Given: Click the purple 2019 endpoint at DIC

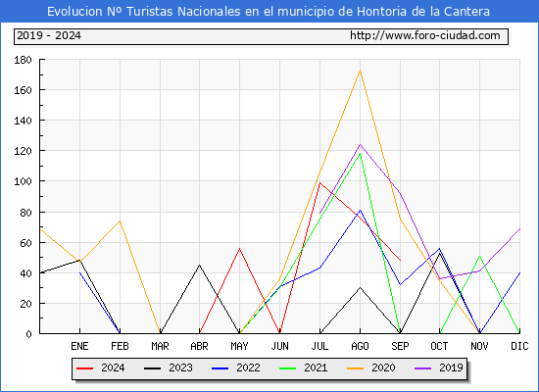Looking at the screenshot, I should pos(519,228).
